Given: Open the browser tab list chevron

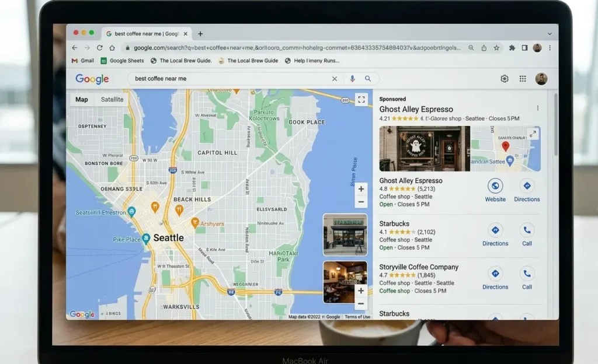Looking at the screenshot, I should 550,33.
